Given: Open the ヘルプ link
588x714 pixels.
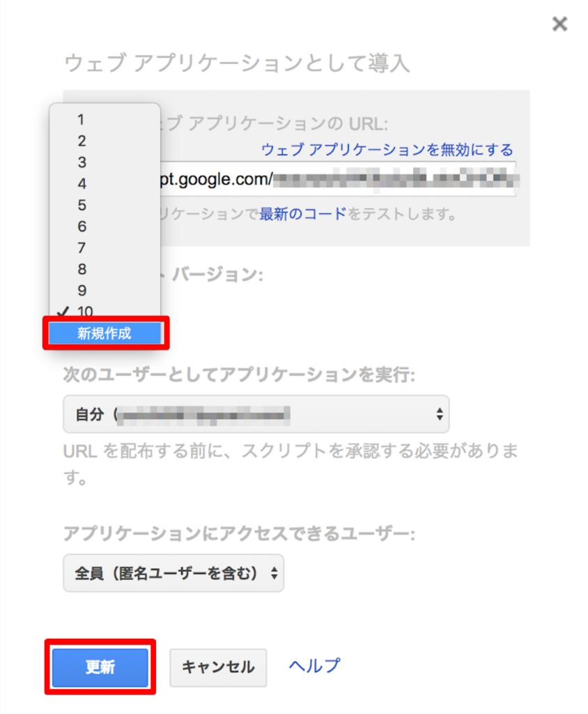Looking at the screenshot, I should pos(314,666).
